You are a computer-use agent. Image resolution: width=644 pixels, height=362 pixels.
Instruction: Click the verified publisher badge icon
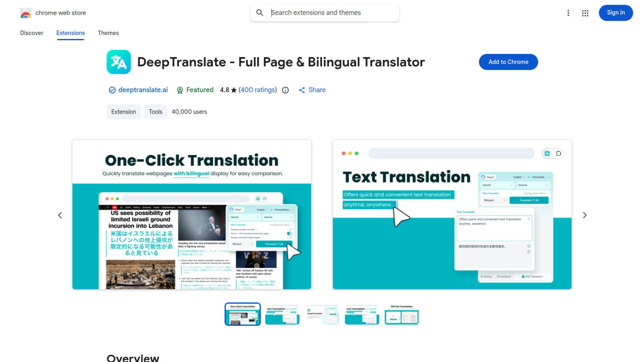(x=112, y=90)
